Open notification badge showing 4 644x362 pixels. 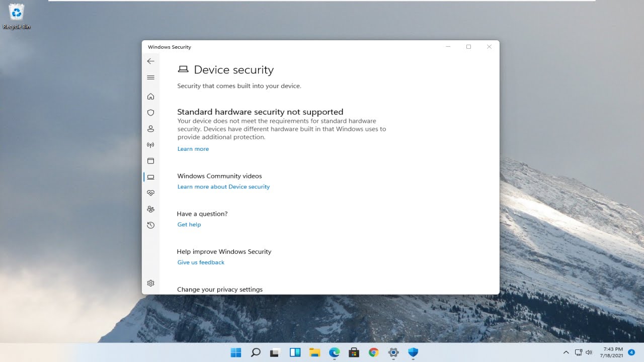[631, 352]
